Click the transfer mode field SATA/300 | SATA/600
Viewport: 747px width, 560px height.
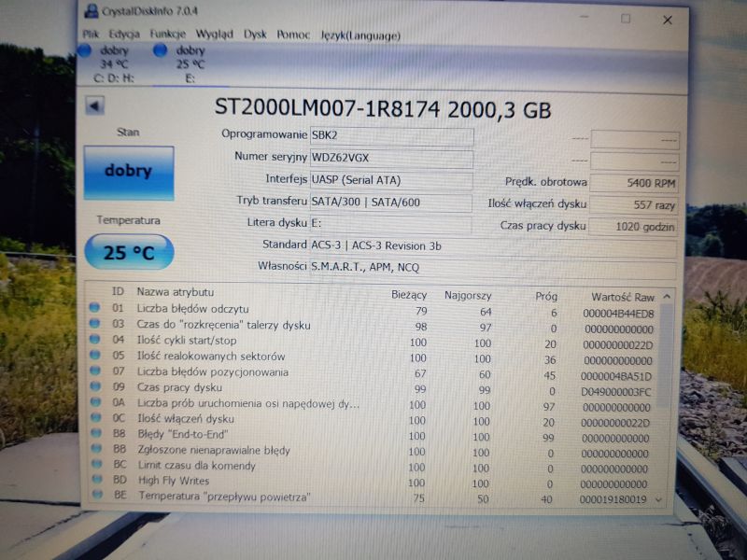(391, 203)
